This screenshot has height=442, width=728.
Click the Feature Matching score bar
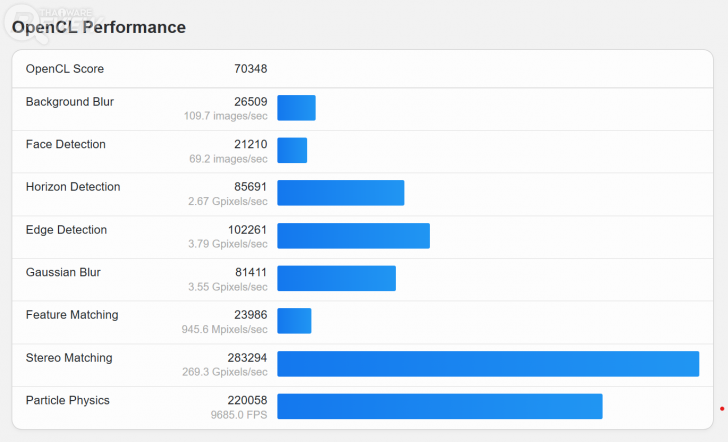point(294,321)
